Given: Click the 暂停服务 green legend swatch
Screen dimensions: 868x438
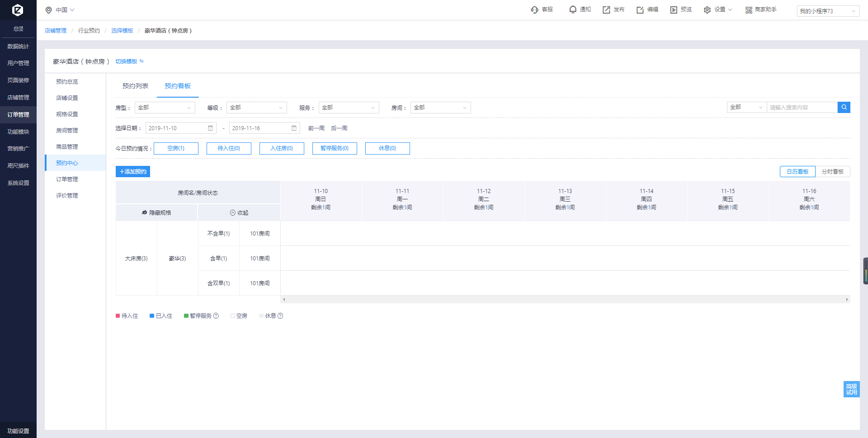Looking at the screenshot, I should tap(186, 316).
